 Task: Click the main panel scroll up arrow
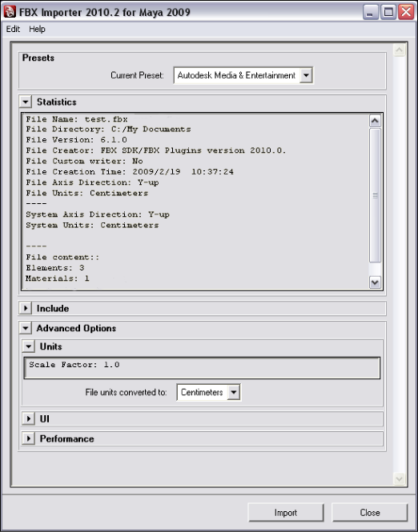[400, 50]
